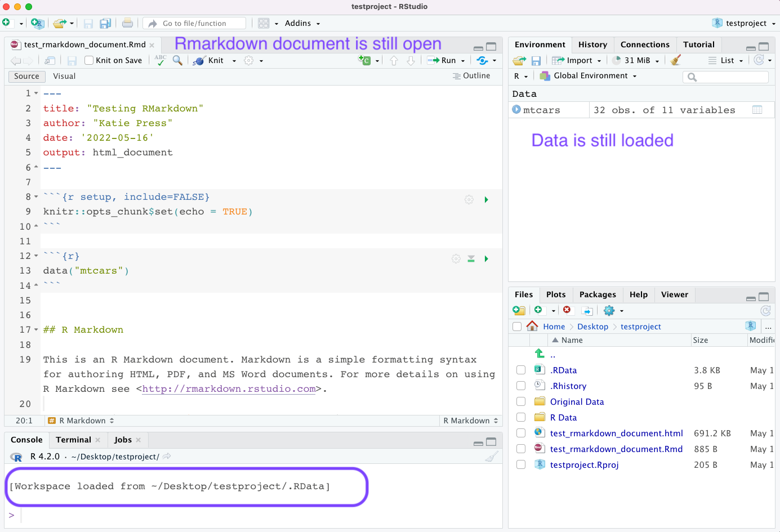Screen dimensions: 780x532
Task: Open the document settings gear icon
Action: point(249,60)
